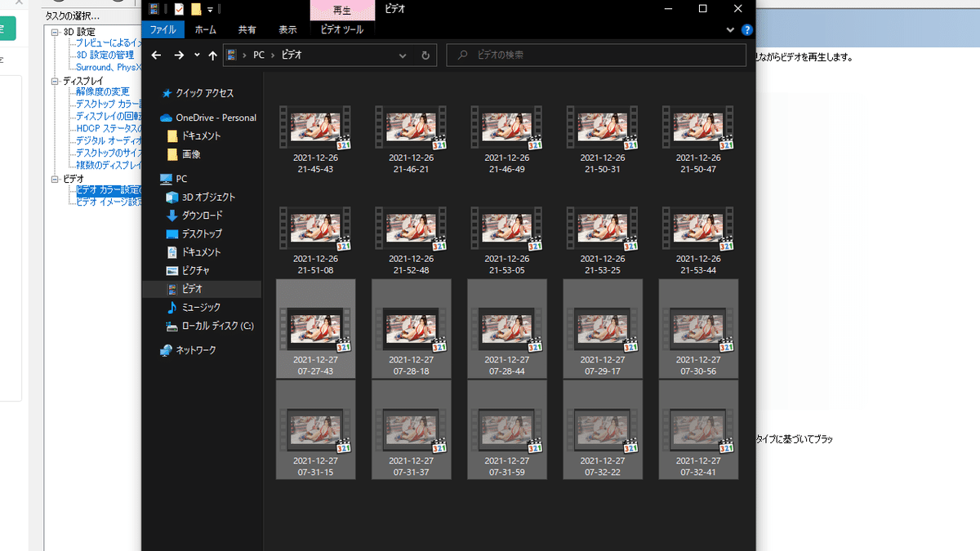
Task: Switch to the ホーム ribbon tab
Action: click(x=206, y=29)
